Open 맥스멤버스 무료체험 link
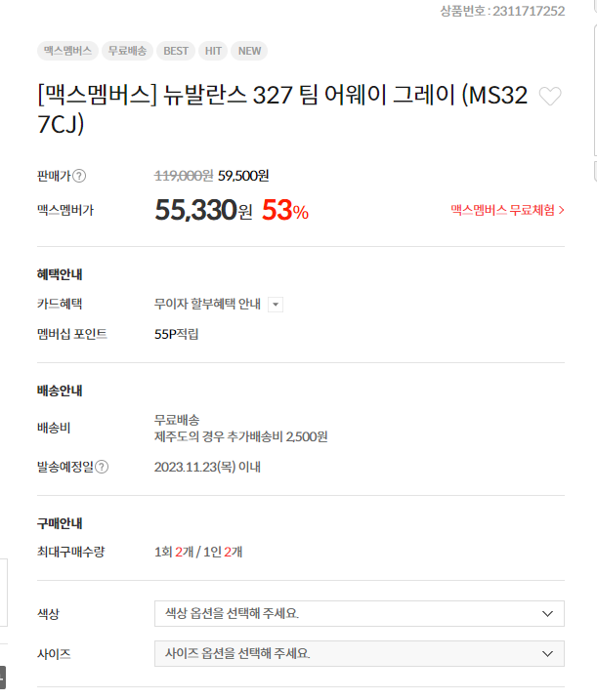597x700 pixels. coord(507,210)
